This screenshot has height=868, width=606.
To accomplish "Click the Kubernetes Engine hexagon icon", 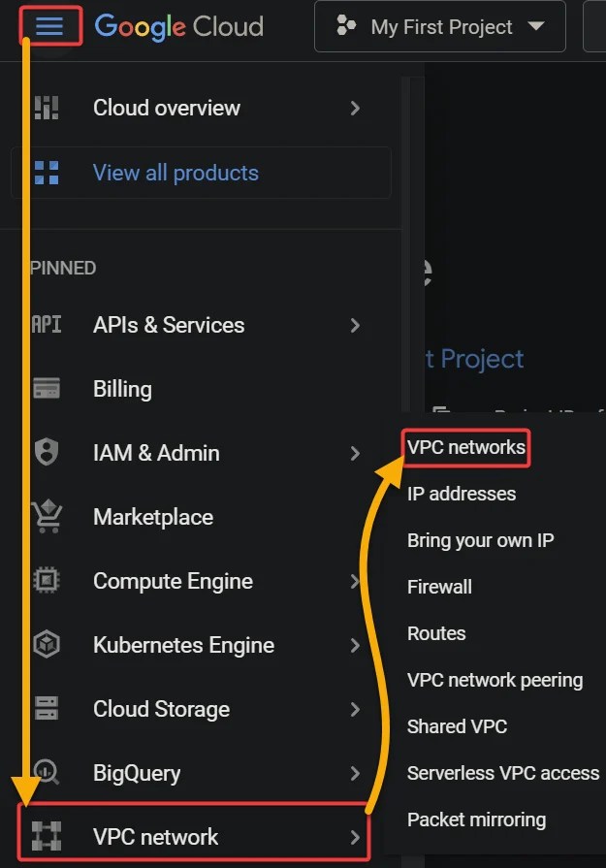I will click(x=46, y=645).
